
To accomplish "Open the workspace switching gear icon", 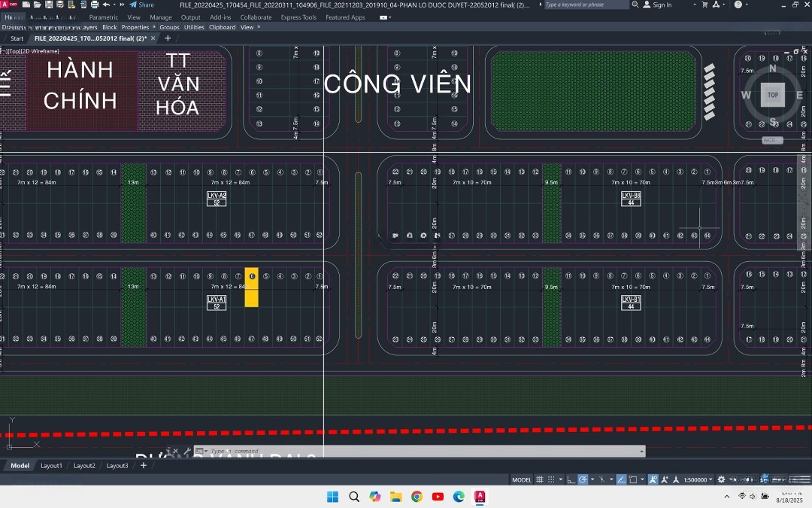I will click(721, 479).
